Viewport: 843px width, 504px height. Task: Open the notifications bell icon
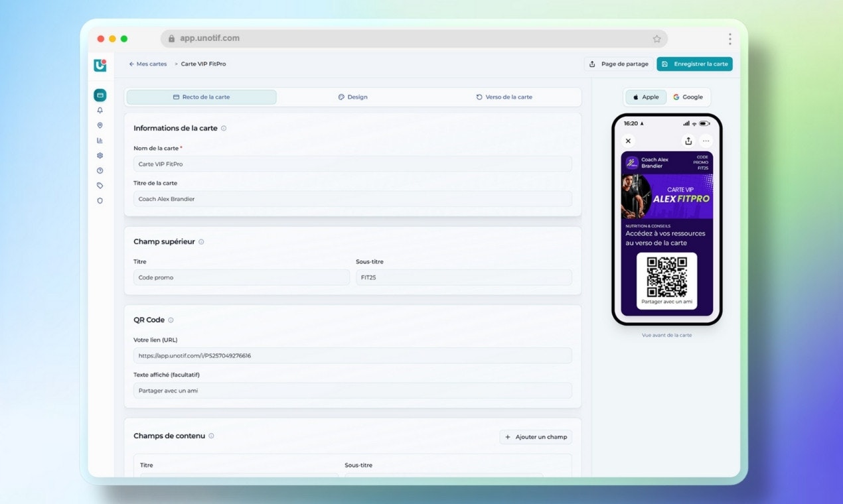(100, 109)
